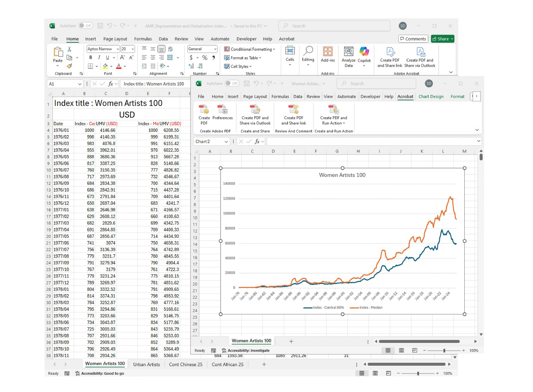This screenshot has height=392, width=533.
Task: Click Merge and Center icon
Action: tap(170, 57)
